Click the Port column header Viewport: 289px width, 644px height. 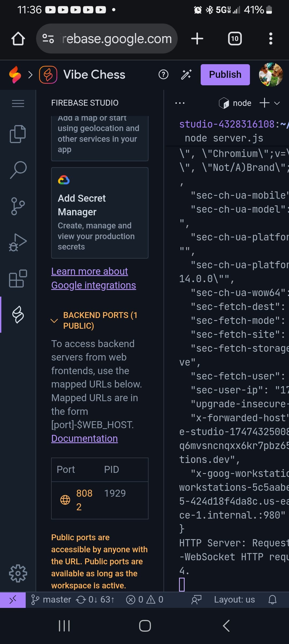[66, 470]
